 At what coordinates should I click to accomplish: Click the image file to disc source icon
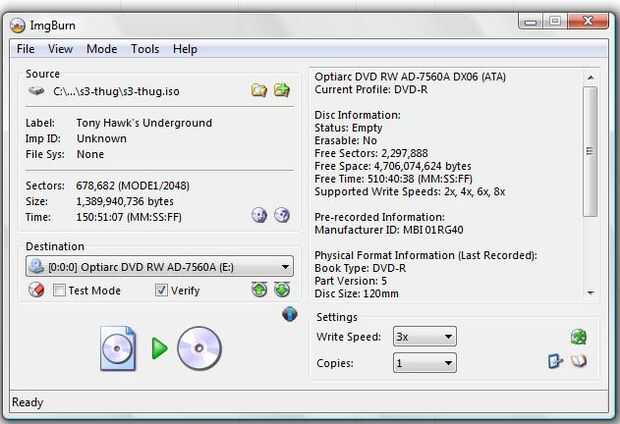click(117, 348)
